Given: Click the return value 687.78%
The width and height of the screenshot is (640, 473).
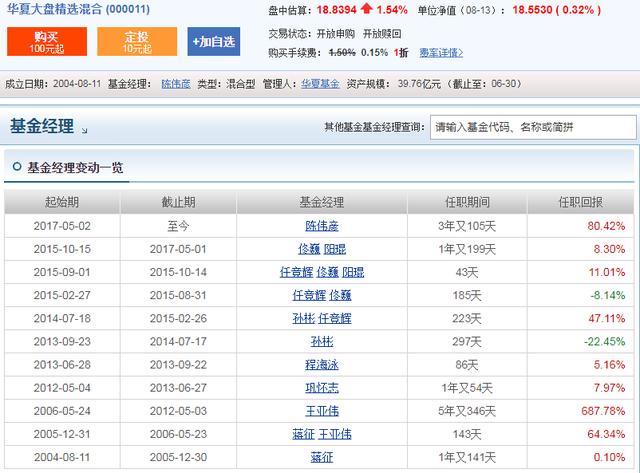Looking at the screenshot, I should coord(603,411).
